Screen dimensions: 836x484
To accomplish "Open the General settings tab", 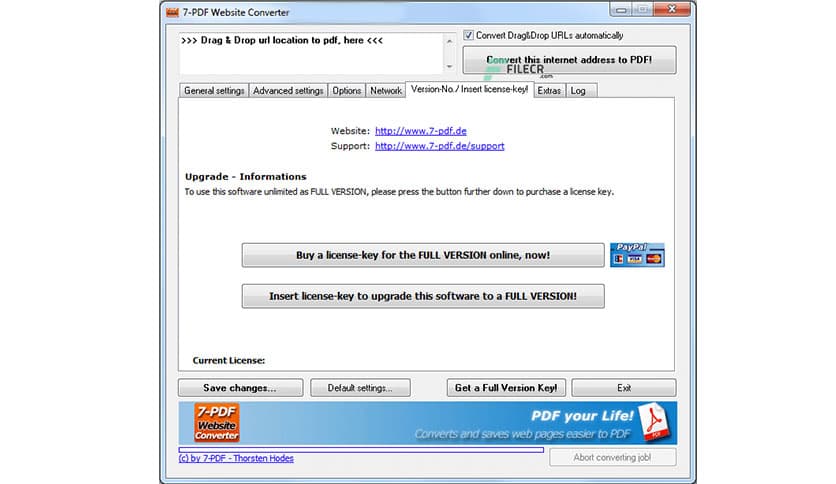I will click(x=214, y=91).
